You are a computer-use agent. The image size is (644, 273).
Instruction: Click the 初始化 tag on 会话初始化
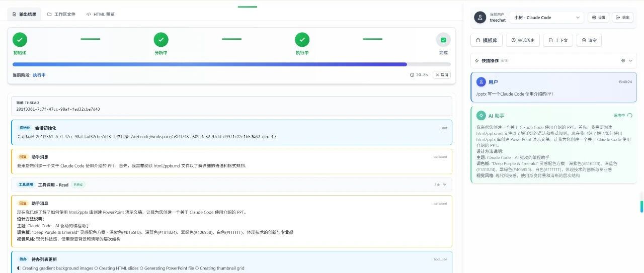pos(25,128)
